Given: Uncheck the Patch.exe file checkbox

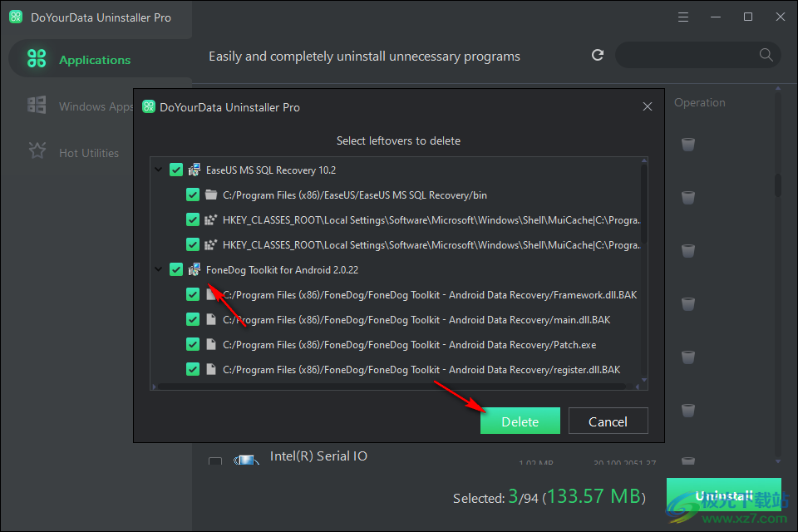Looking at the screenshot, I should tap(192, 344).
